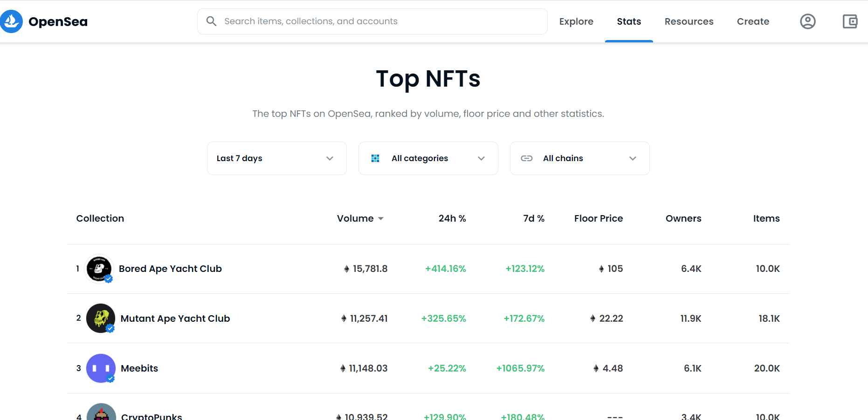Screen dimensions: 868x420
Task: Click the +325.65% 24h value
Action: tap(443, 318)
